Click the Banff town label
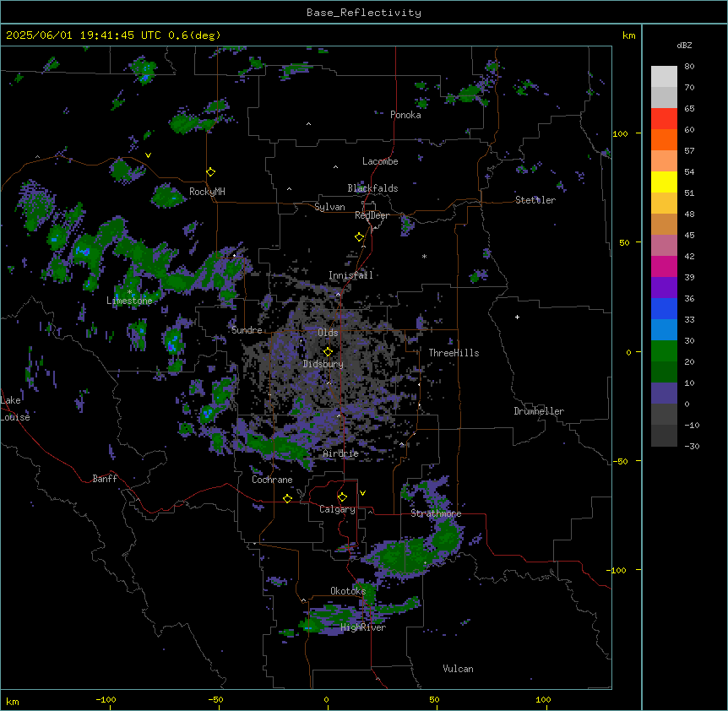This screenshot has width=728, height=711. click(105, 479)
